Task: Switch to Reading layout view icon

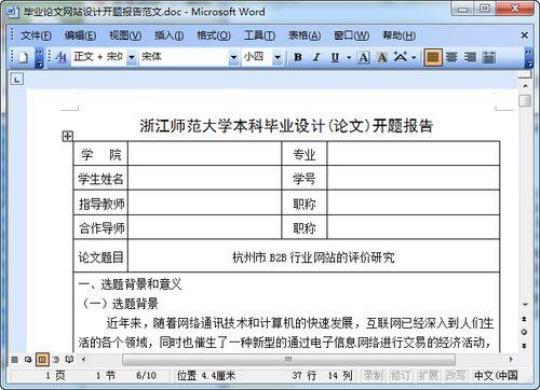Action: [69, 360]
